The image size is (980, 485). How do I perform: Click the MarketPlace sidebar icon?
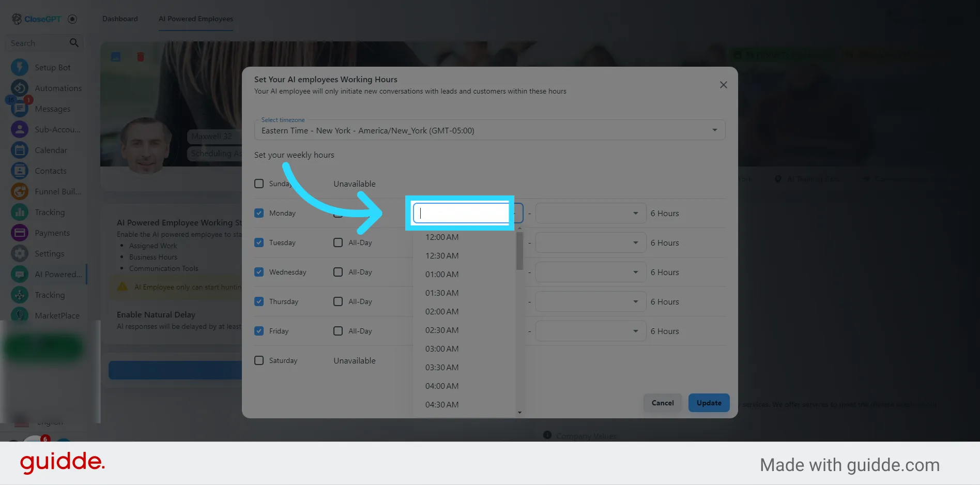click(x=20, y=314)
